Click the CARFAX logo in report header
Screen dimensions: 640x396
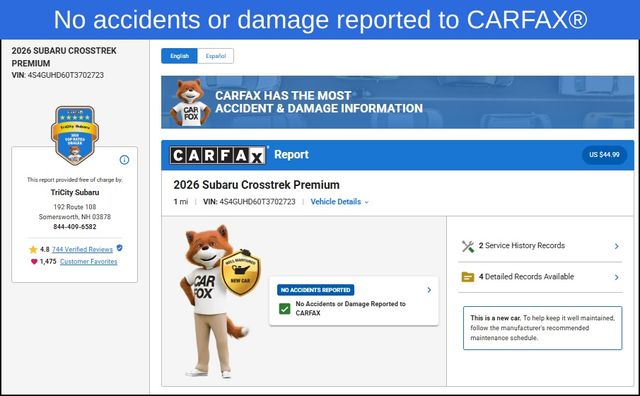(x=218, y=155)
